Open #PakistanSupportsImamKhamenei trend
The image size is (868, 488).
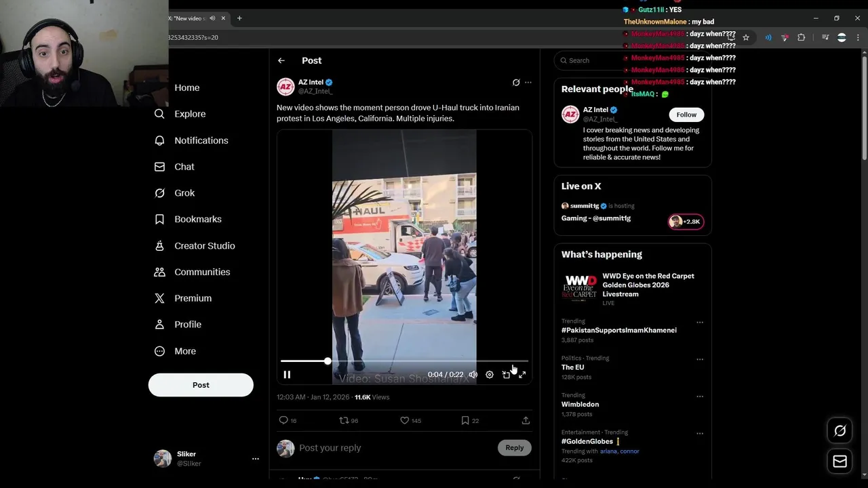(x=619, y=330)
